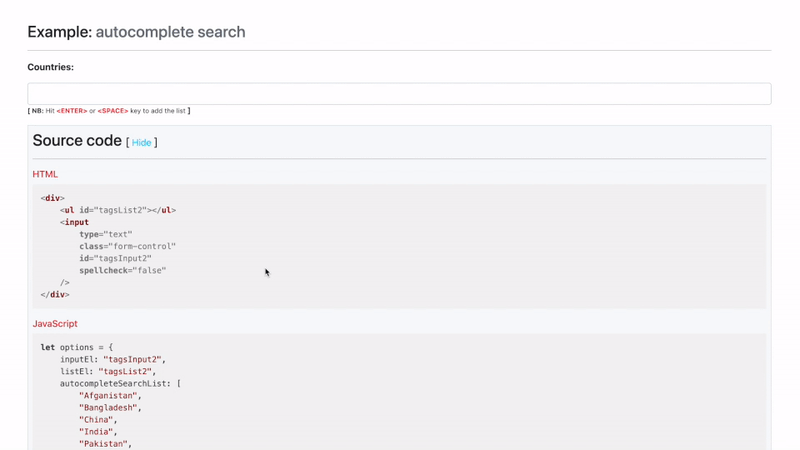Hide the Source code section
Viewport: 800px width, 450px height.
tap(141, 142)
